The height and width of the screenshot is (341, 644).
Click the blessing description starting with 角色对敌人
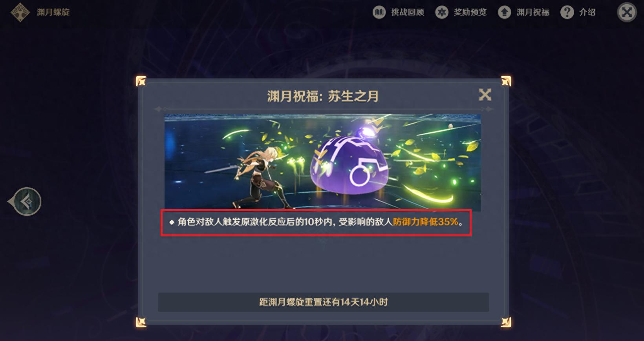(x=316, y=222)
